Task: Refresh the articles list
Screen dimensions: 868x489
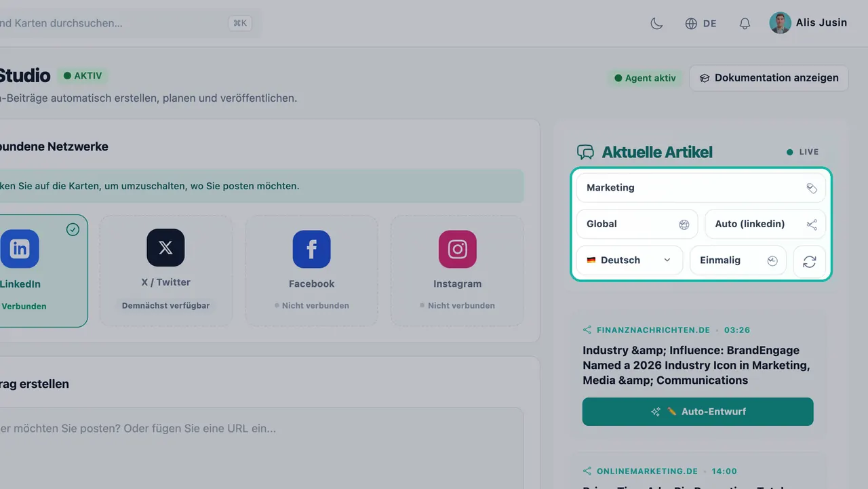Action: [809, 261]
